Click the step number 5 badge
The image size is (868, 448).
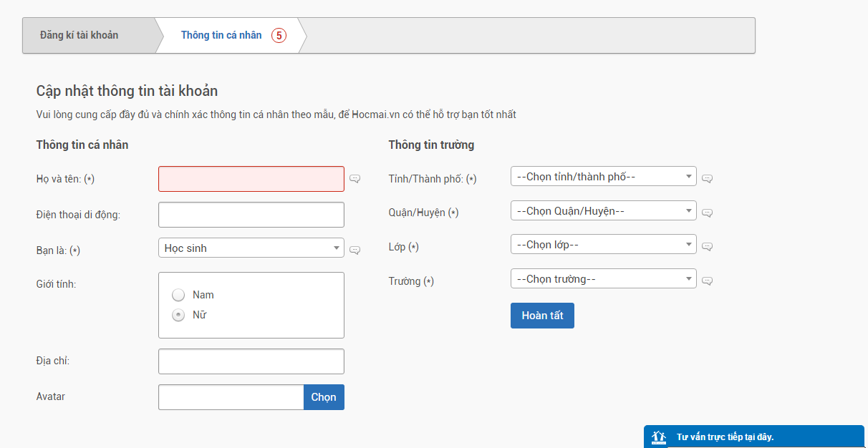point(279,35)
